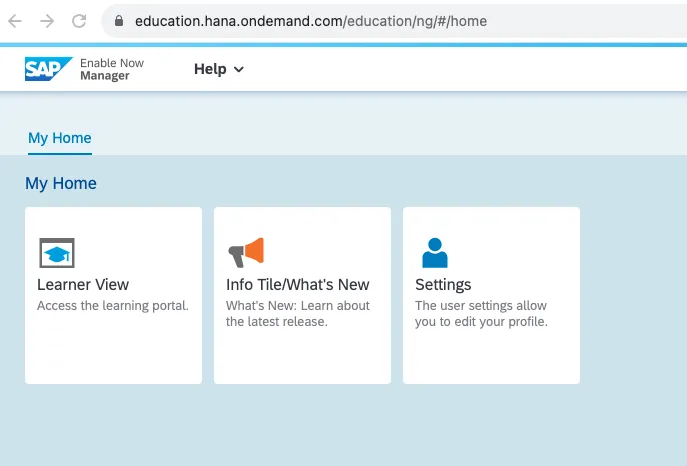Click the graduation cap Learner View icon
The height and width of the screenshot is (466, 687).
[x=57, y=253]
